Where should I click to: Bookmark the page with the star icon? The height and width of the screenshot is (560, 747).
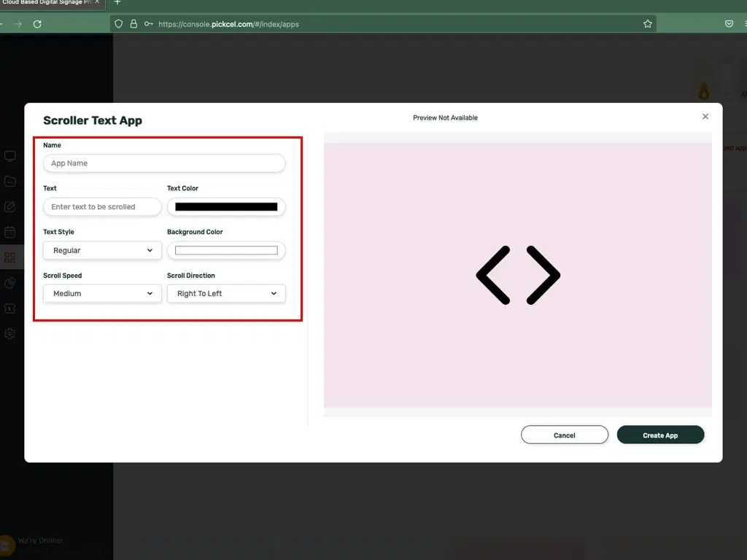click(647, 23)
